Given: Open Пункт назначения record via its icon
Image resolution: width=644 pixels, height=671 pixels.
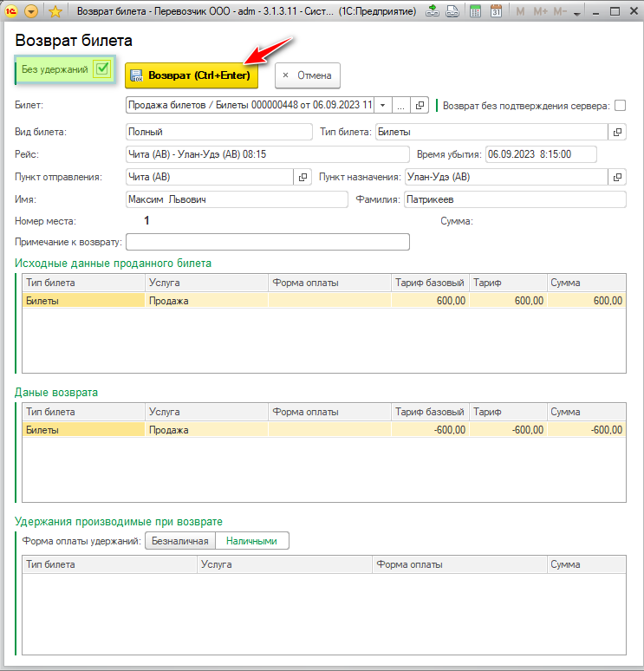Looking at the screenshot, I should point(617,177).
